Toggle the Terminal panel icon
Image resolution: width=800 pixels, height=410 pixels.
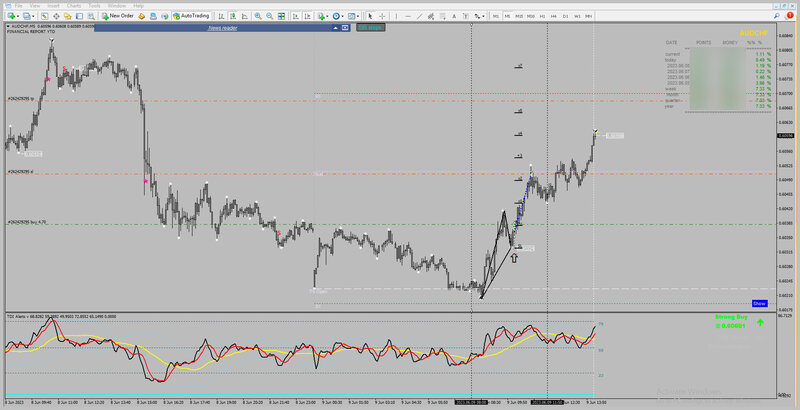[79, 16]
